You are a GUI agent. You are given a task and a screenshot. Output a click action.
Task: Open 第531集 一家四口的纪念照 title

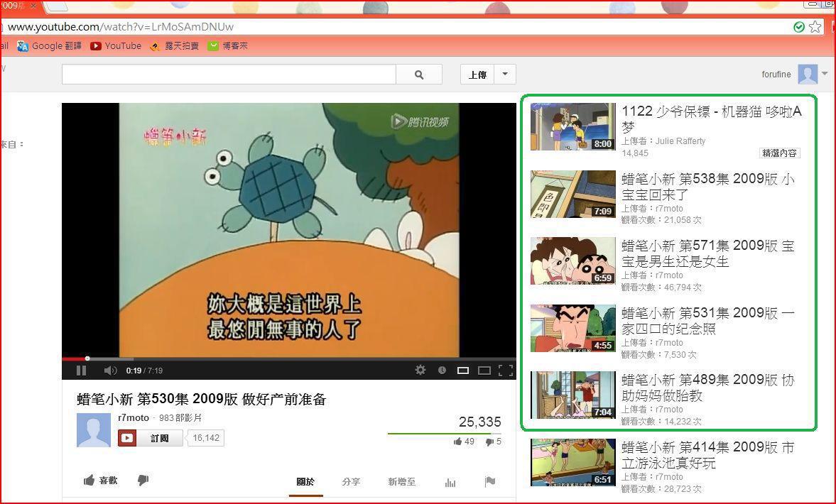(708, 321)
